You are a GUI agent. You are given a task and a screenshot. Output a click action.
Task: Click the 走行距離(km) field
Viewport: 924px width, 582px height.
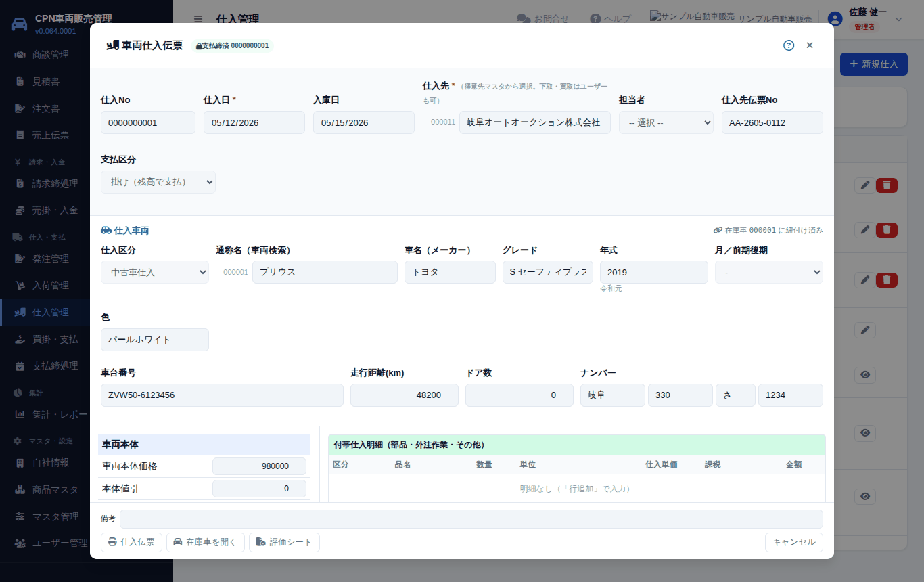point(405,395)
